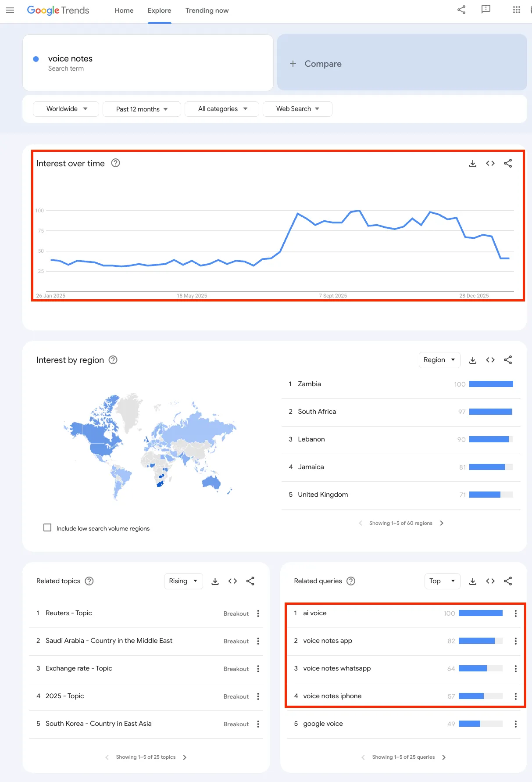This screenshot has height=782, width=532.
Task: Click the world map of regions
Action: [x=150, y=447]
